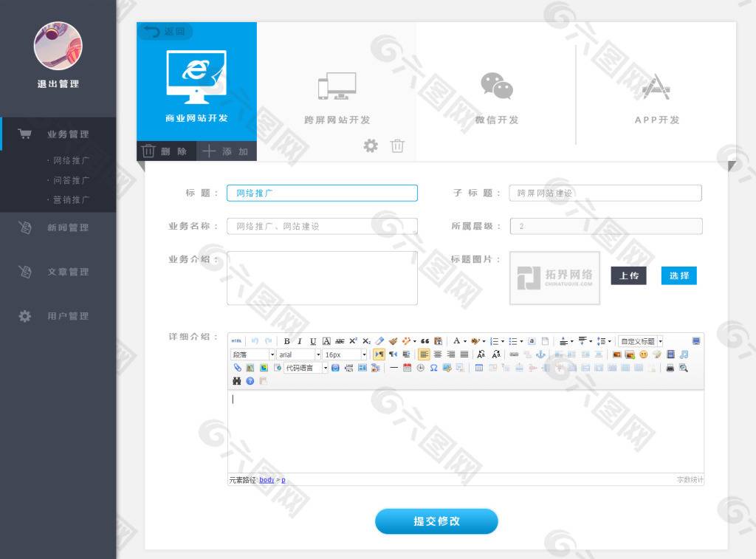The image size is (756, 559).
Task: Click the 上传 upload button
Action: pos(629,275)
